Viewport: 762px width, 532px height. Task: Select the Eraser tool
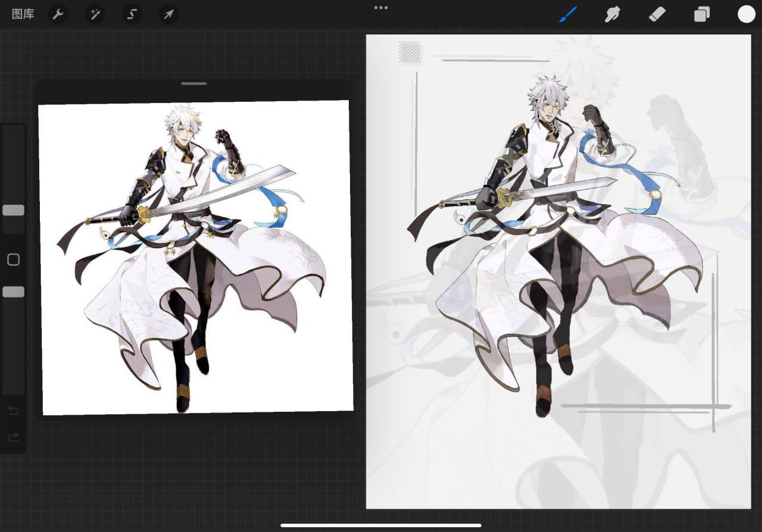click(657, 14)
